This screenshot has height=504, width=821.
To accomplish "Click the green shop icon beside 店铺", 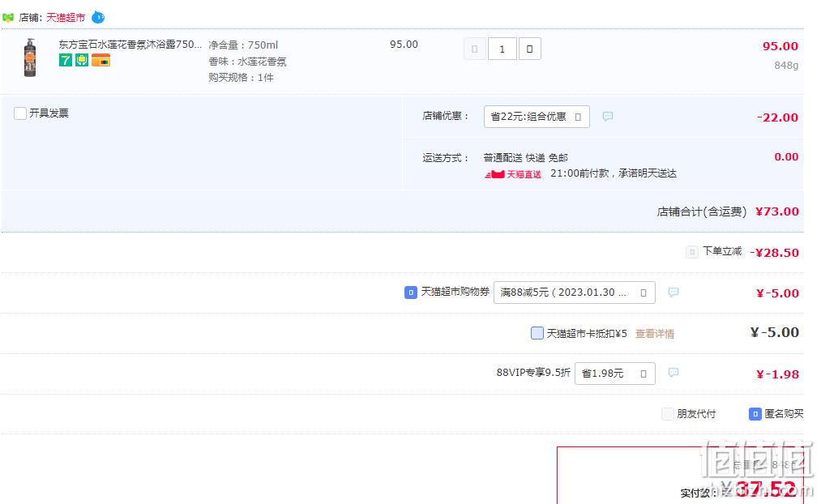I will click(8, 17).
